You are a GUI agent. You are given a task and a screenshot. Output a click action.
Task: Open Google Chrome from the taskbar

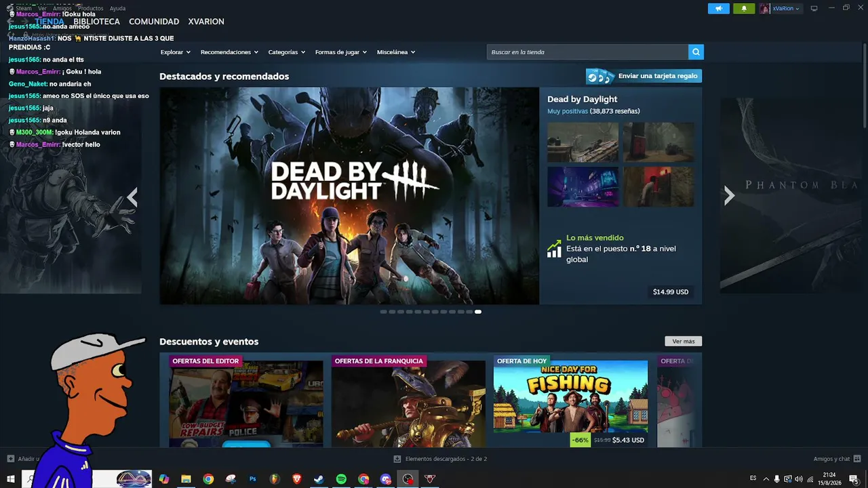[x=208, y=479]
